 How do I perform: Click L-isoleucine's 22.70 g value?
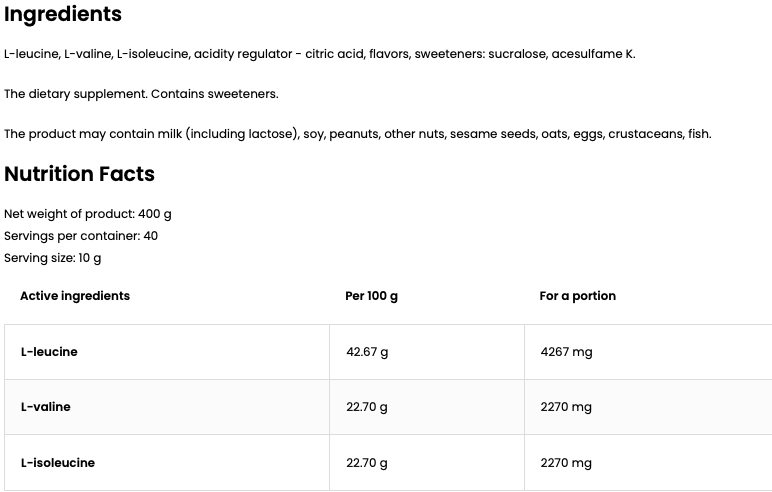(366, 463)
